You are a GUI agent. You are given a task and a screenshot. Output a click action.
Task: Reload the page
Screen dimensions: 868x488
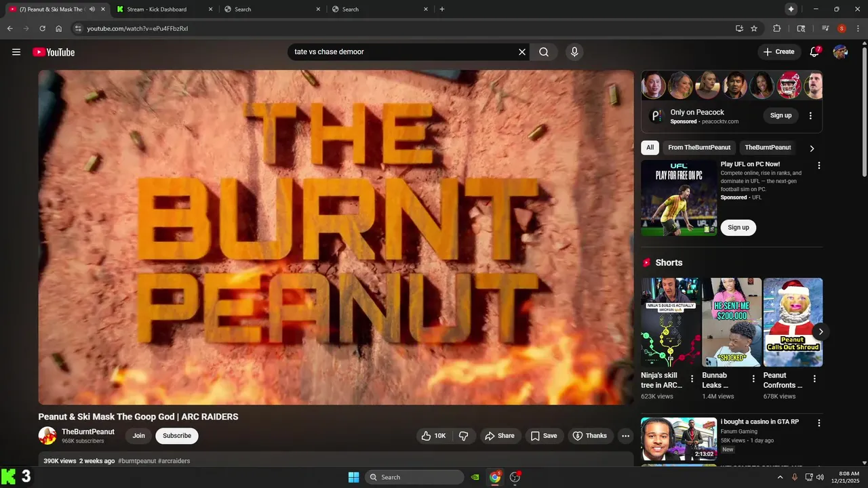42,28
